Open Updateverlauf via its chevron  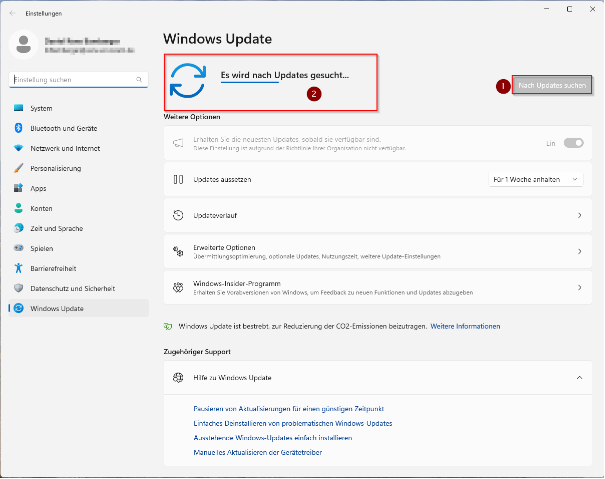pos(580,215)
